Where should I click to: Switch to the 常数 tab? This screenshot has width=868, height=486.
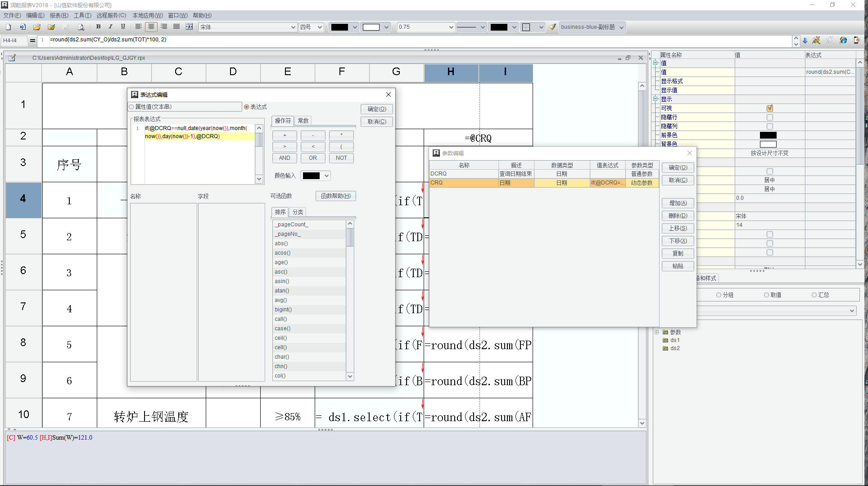click(303, 121)
